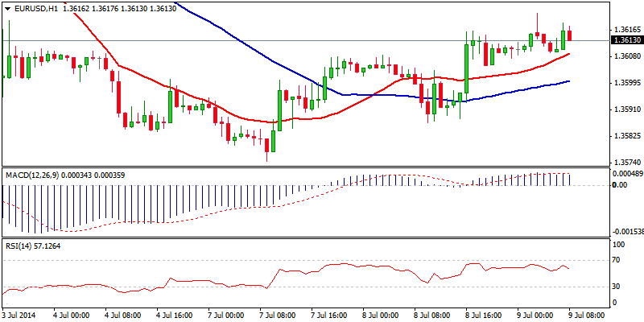The width and height of the screenshot is (644, 322).
Task: Click the MACD values 0.000343 0.000359
Action: pyautogui.click(x=93, y=175)
